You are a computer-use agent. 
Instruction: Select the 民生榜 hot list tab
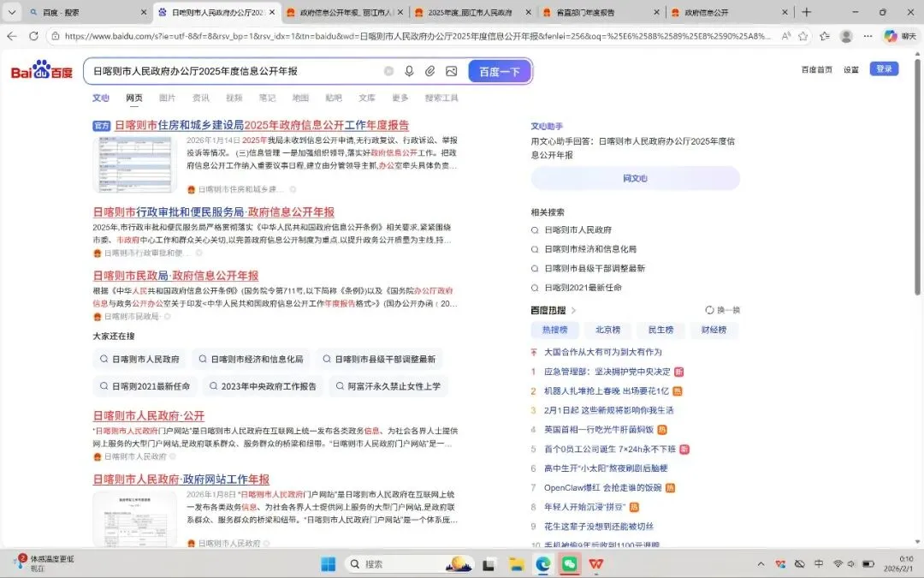tap(660, 330)
